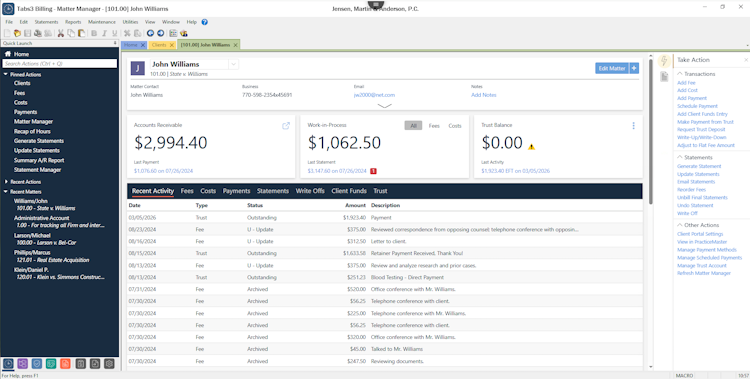This screenshot has width=750, height=379.
Task: Toggle Work-in-Process view to Fees
Action: [434, 126]
